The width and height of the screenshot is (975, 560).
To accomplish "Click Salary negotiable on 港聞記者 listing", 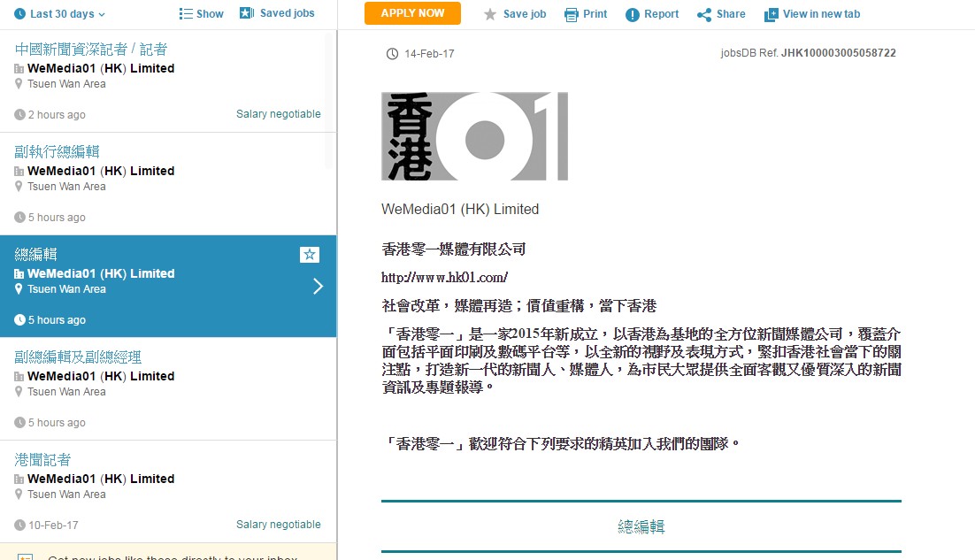I will point(279,524).
